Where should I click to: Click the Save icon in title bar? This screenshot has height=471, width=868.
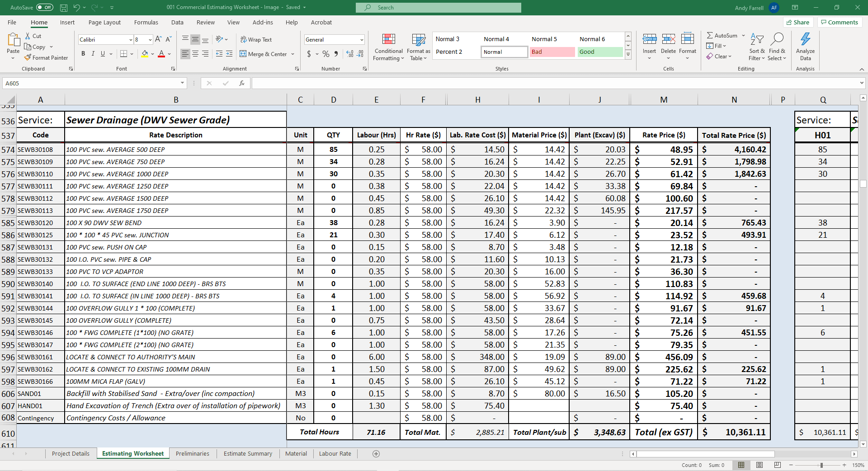(64, 8)
